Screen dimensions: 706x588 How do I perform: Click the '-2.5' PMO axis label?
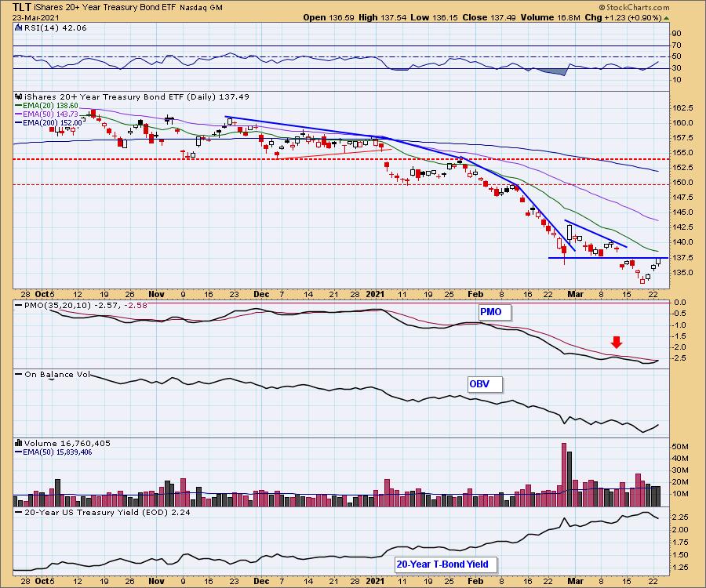point(680,358)
